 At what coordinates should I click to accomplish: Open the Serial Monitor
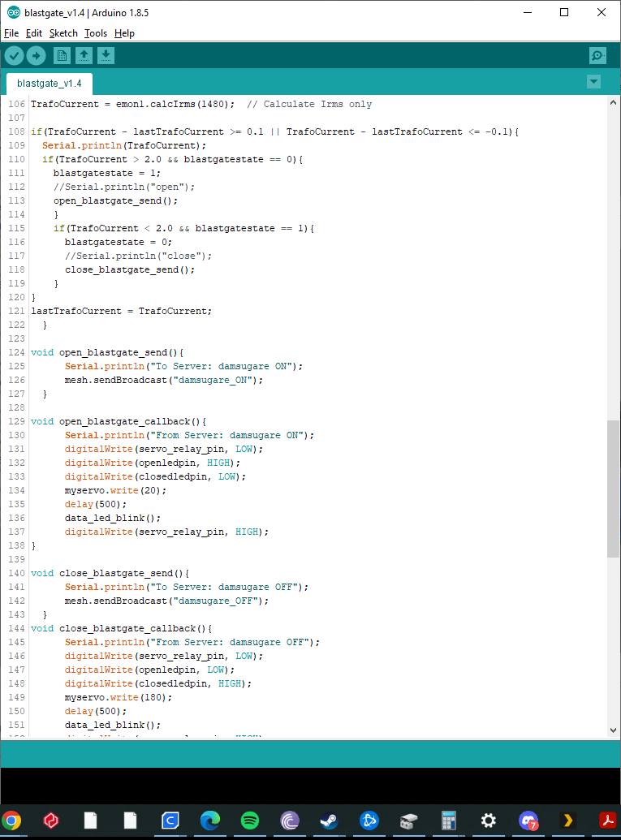(597, 55)
